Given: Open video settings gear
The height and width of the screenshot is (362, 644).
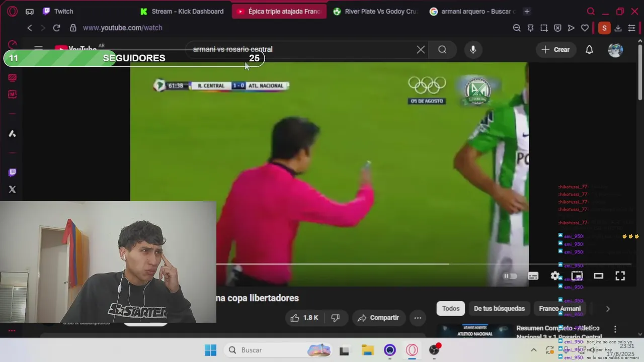Looking at the screenshot, I should coord(555,276).
